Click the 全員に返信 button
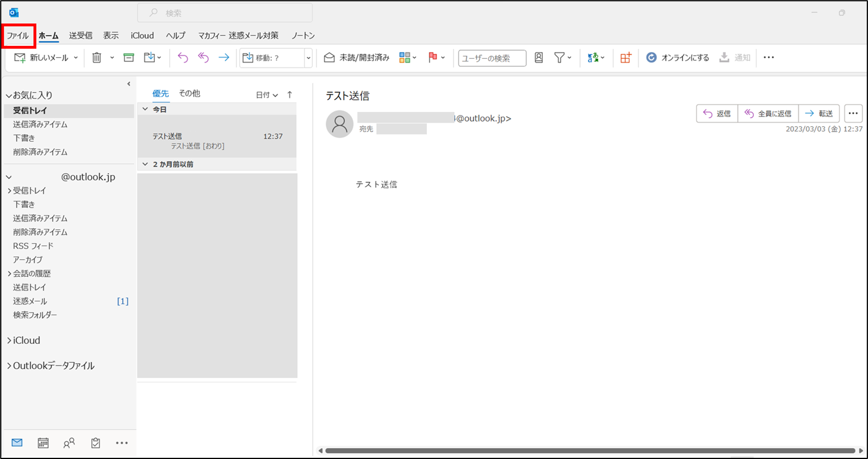Image resolution: width=868 pixels, height=459 pixels. coord(767,113)
